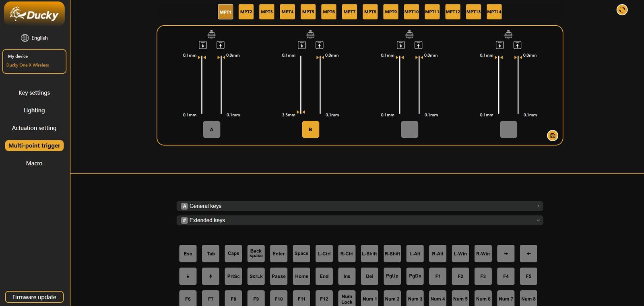This screenshot has height=306, width=644.
Task: Click the release-travel slider track above key A
Action: coord(221,85)
